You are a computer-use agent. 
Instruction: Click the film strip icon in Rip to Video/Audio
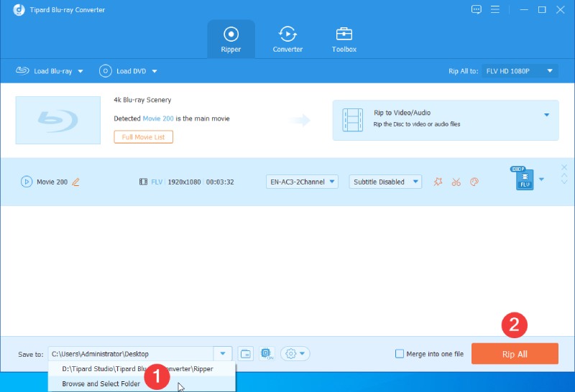pyautogui.click(x=352, y=120)
